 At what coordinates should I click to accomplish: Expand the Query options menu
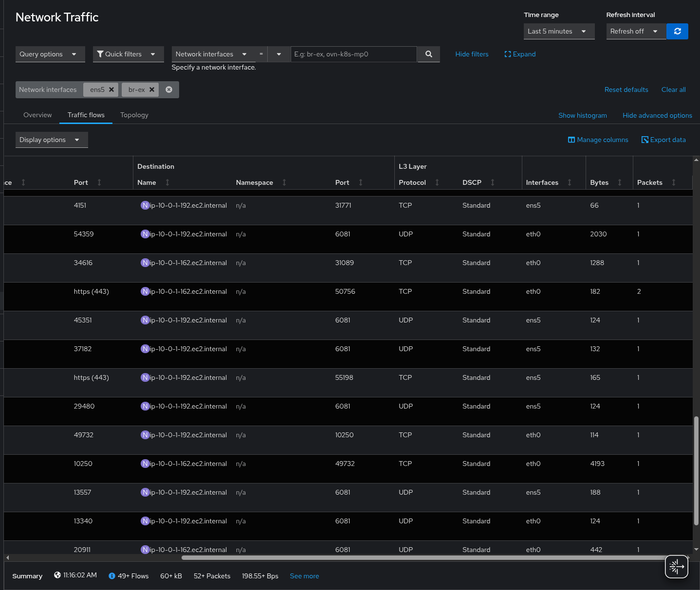(x=50, y=54)
